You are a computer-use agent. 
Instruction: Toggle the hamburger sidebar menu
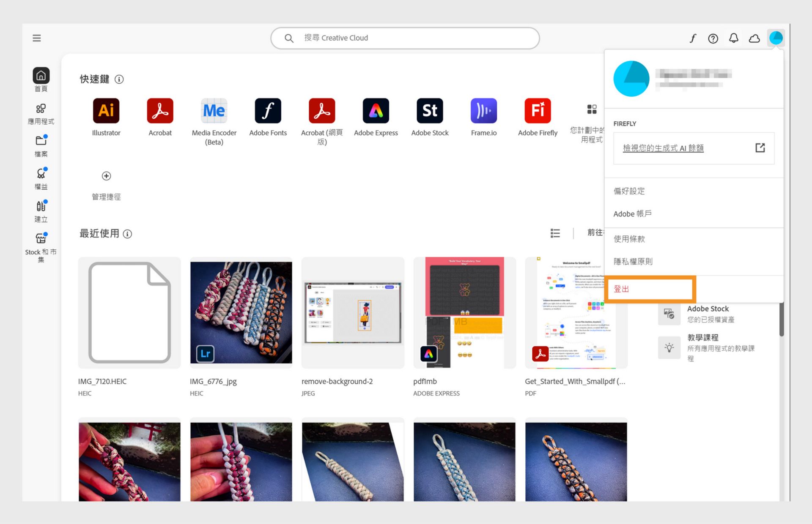pyautogui.click(x=37, y=38)
